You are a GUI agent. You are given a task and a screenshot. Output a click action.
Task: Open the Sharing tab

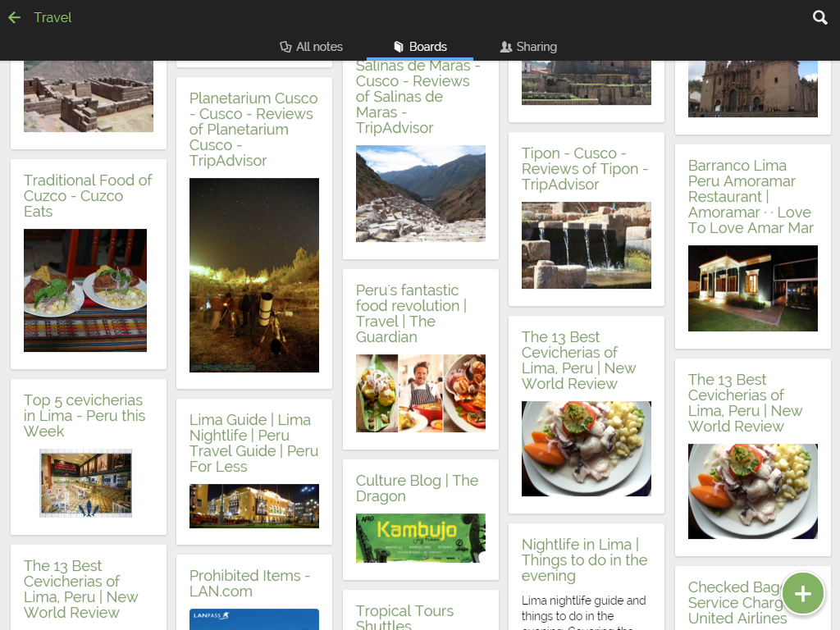[x=528, y=47]
